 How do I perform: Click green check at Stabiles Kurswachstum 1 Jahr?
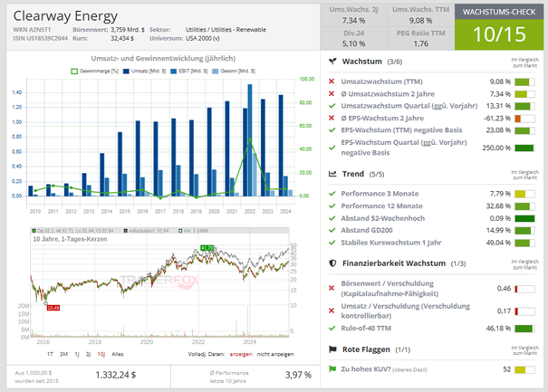point(332,243)
